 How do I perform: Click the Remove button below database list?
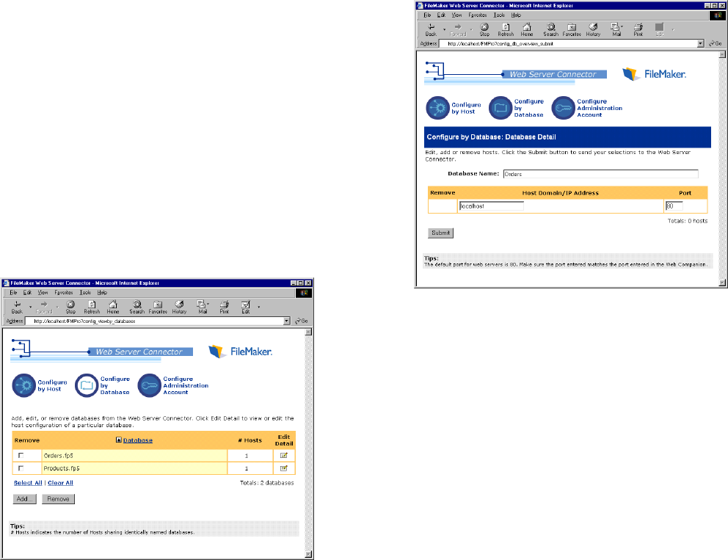58,498
